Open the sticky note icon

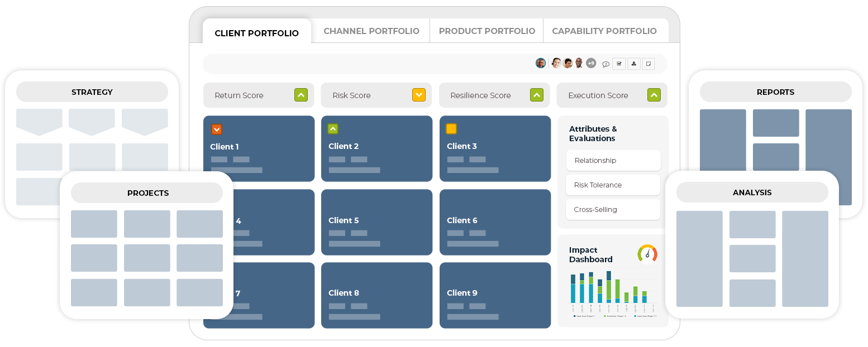coord(648,64)
